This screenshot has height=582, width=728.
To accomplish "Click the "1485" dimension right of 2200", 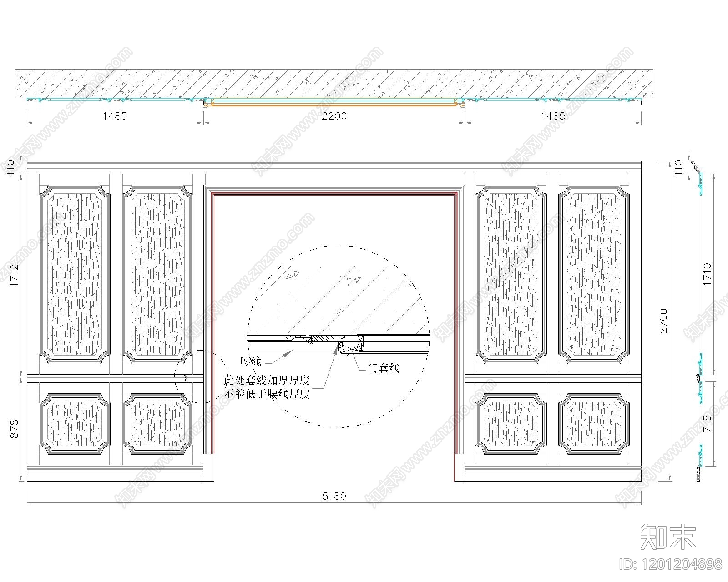I will coord(553,116).
